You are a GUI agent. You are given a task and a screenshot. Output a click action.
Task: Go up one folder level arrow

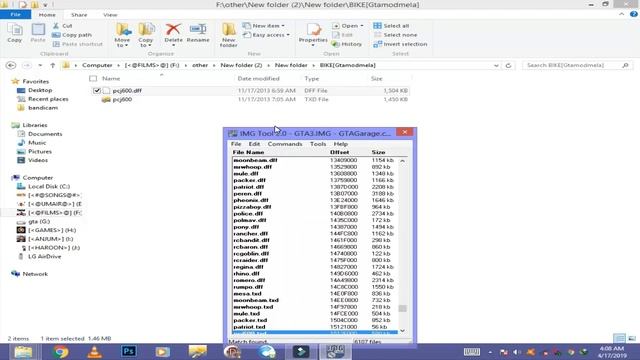(x=53, y=65)
